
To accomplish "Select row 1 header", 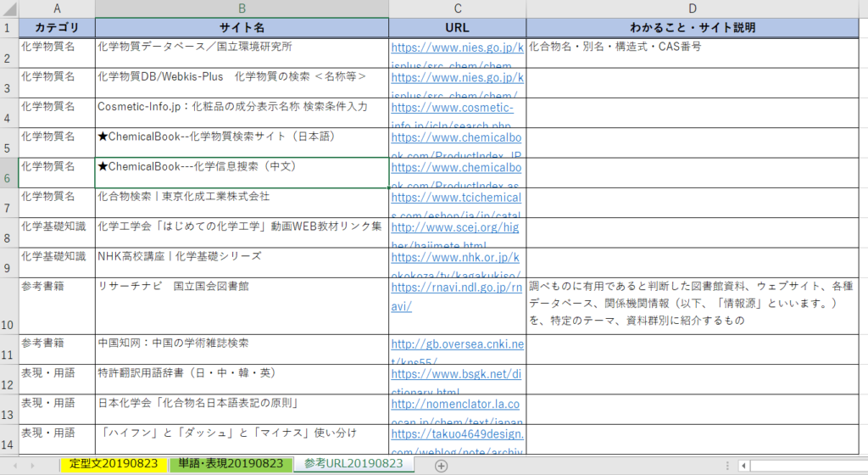I will pos(8,28).
